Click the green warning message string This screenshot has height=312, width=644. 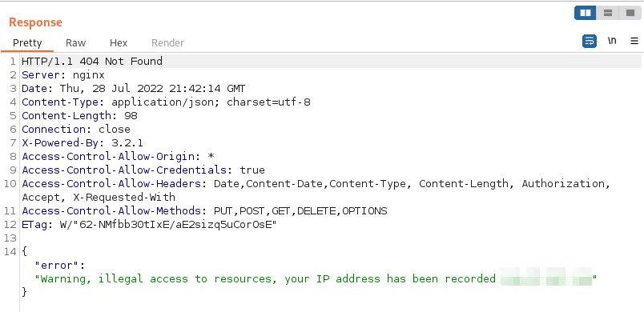pos(316,278)
